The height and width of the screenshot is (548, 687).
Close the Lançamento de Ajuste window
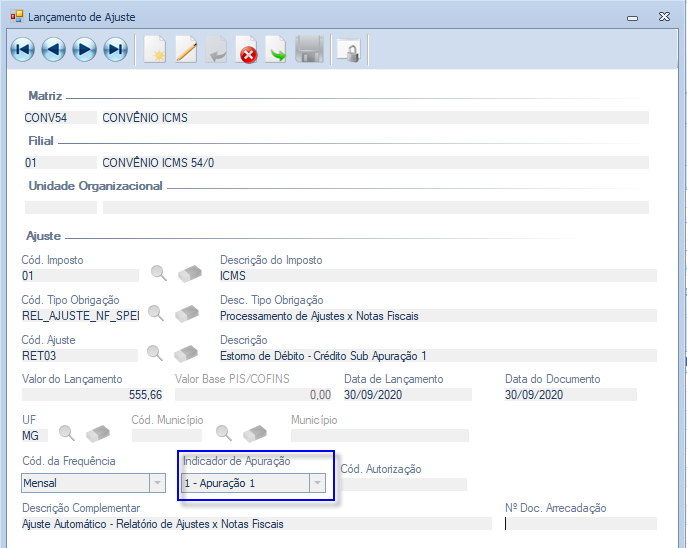pyautogui.click(x=664, y=17)
